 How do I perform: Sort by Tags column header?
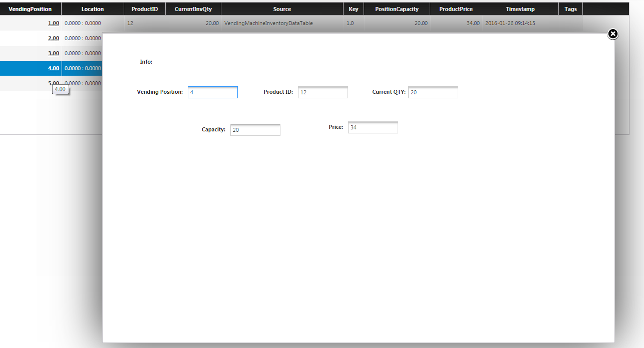[x=570, y=9]
